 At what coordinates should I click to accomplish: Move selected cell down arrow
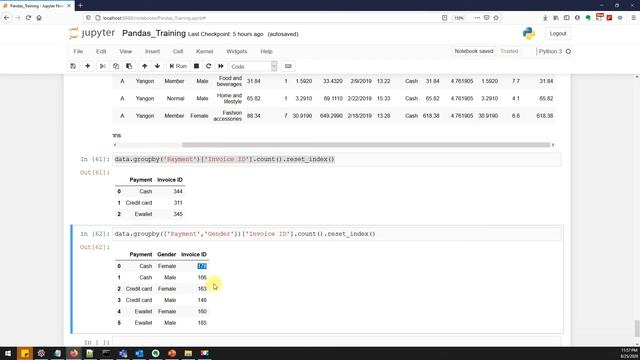[x=157, y=66]
